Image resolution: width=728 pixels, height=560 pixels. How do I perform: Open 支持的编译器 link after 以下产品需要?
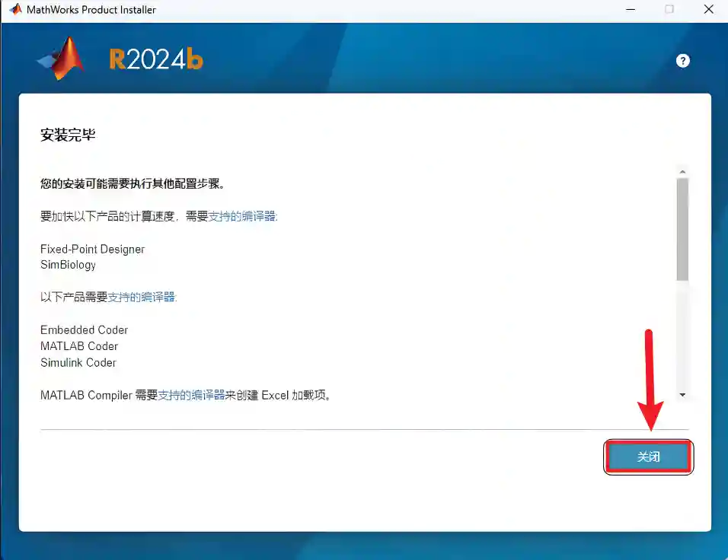coord(142,297)
